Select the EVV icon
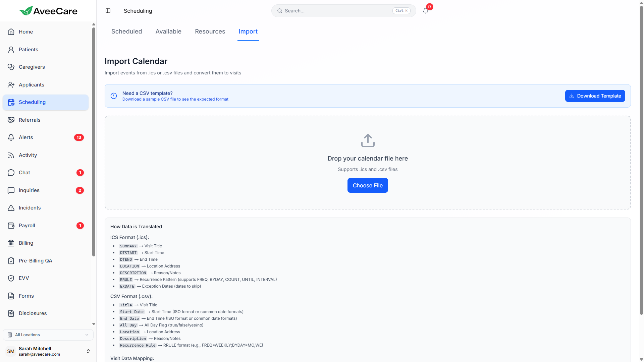This screenshot has height=362, width=644. pos(11,278)
